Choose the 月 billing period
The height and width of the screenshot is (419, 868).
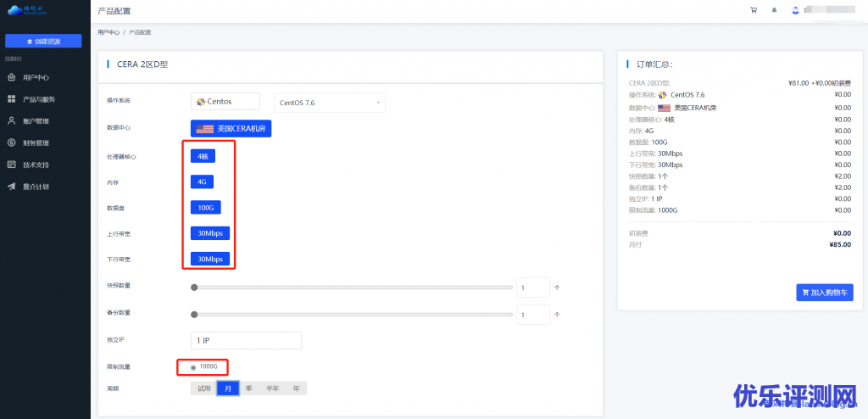click(x=227, y=388)
